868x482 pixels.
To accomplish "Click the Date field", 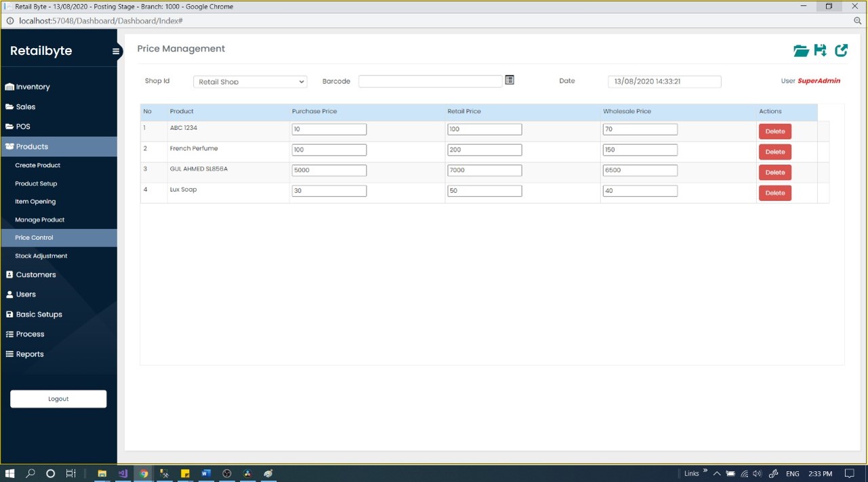I will pyautogui.click(x=665, y=81).
